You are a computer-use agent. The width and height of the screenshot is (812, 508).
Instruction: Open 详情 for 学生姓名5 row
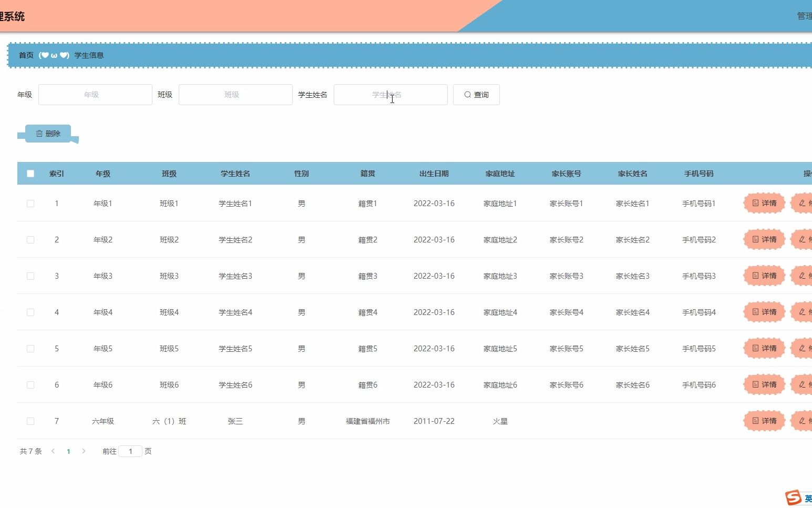(764, 348)
